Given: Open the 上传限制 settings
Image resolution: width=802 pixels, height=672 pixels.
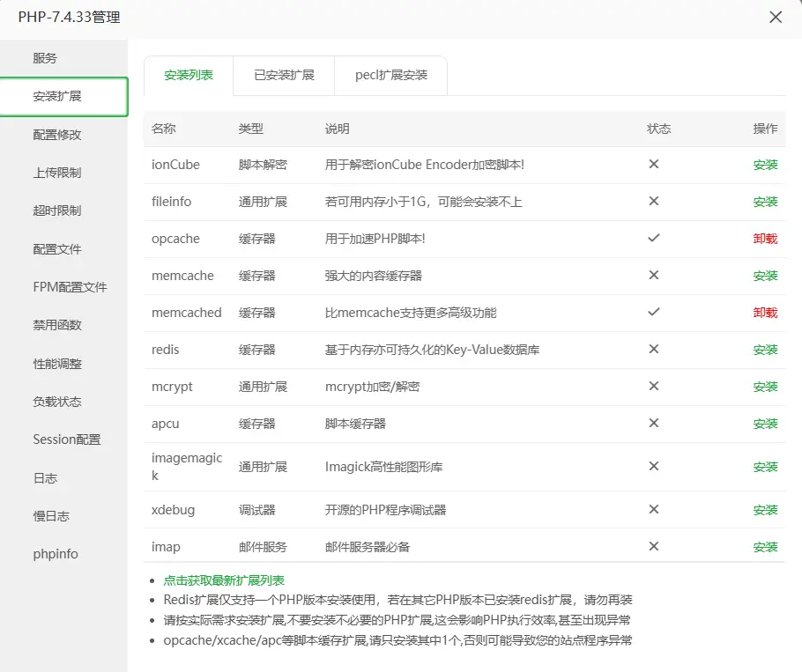Looking at the screenshot, I should click(55, 172).
